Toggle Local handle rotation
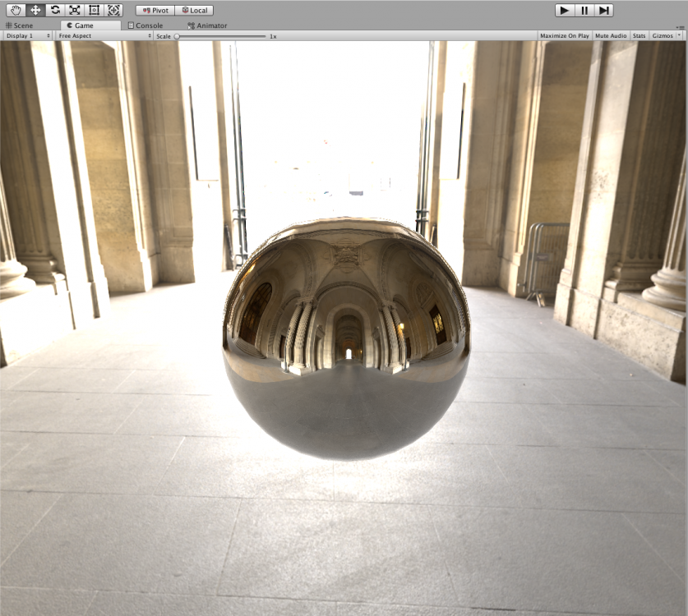The height and width of the screenshot is (616, 688). [194, 11]
